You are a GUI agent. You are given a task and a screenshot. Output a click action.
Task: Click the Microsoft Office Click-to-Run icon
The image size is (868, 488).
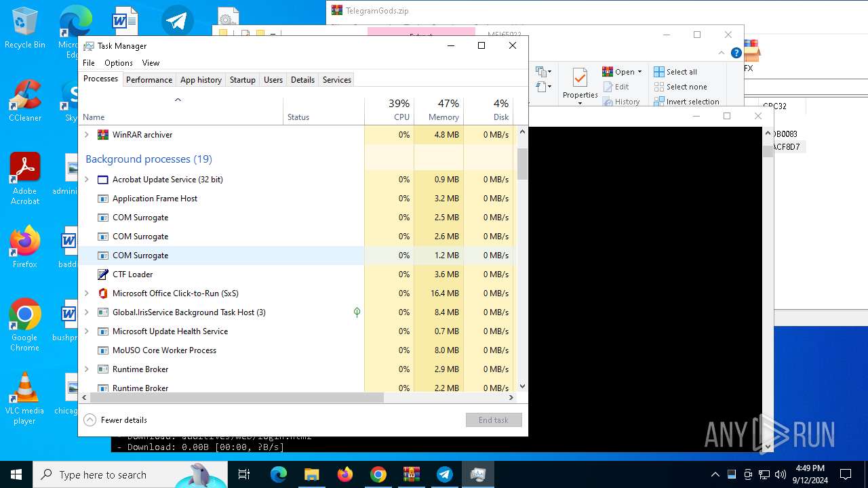pos(103,293)
